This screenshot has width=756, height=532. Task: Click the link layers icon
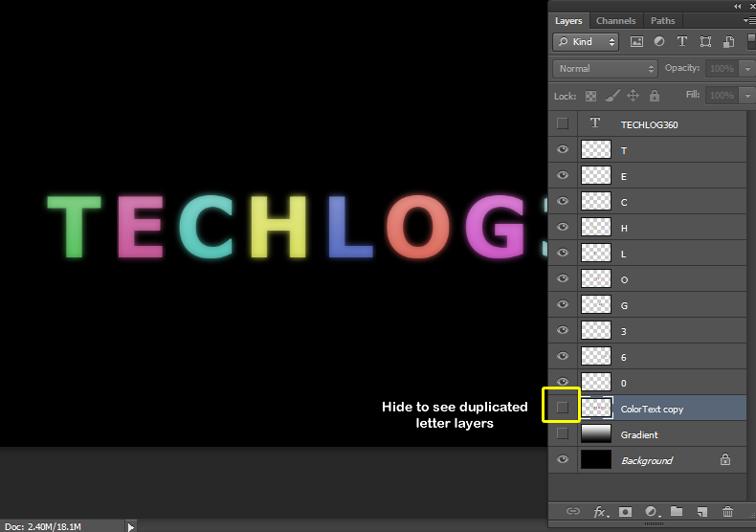click(573, 511)
